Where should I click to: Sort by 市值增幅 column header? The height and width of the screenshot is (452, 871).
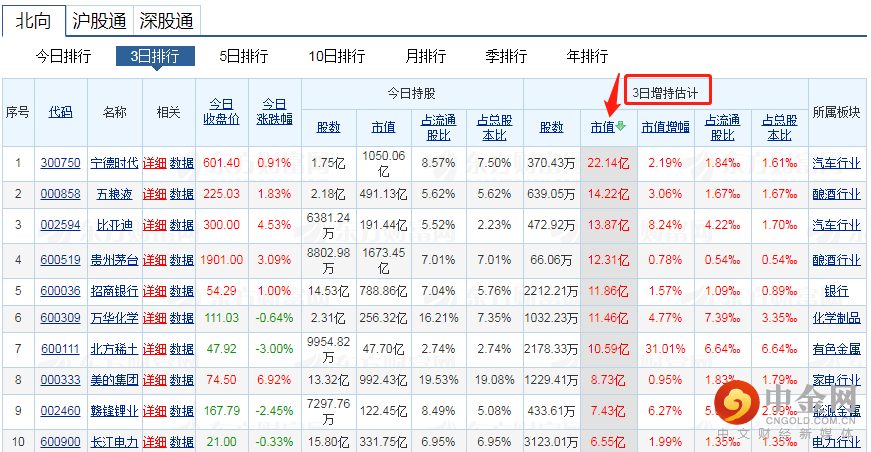point(665,127)
